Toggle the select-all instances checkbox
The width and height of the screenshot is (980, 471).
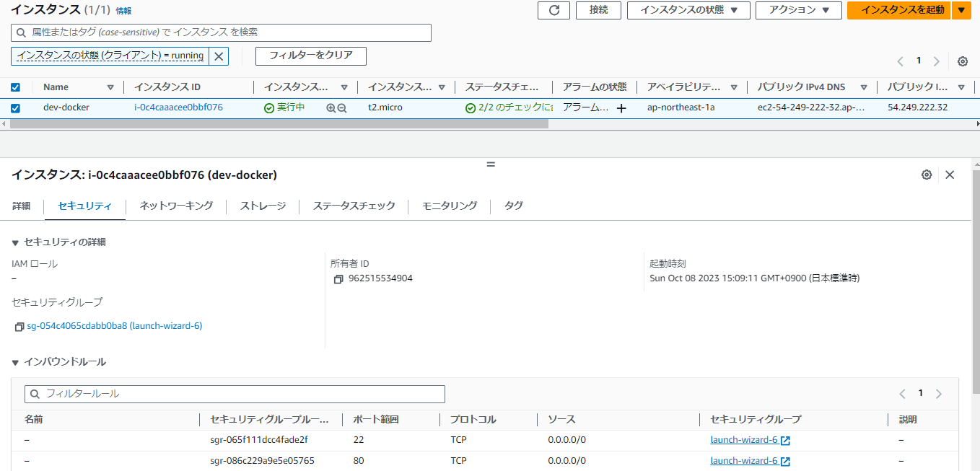coord(17,87)
